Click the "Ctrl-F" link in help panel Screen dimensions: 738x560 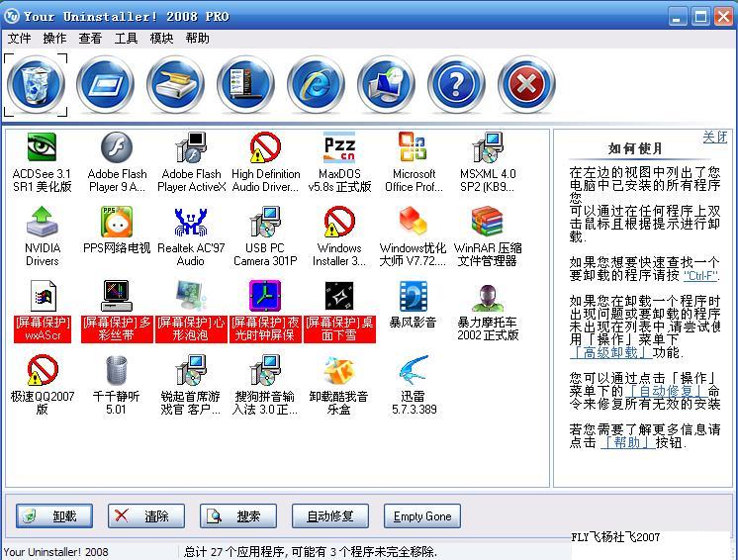click(x=701, y=276)
